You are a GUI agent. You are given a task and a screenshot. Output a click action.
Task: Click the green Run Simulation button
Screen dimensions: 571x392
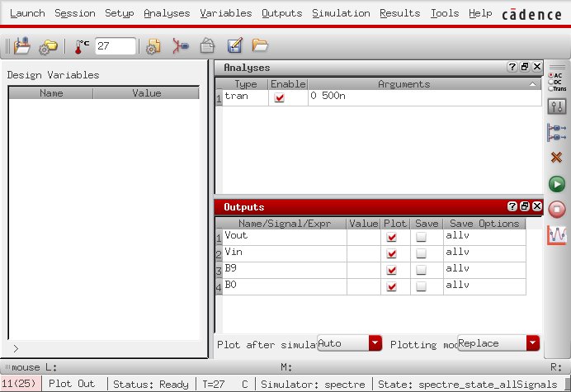(557, 184)
